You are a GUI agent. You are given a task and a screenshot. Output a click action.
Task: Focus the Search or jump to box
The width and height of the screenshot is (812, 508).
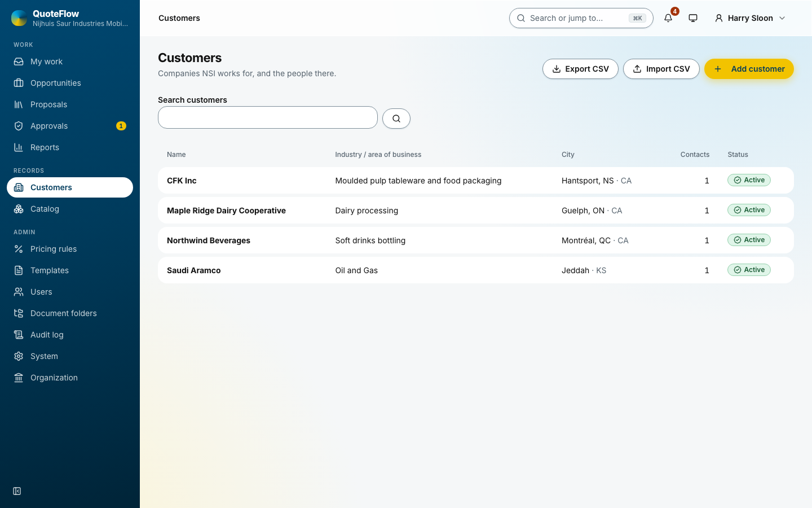pos(581,18)
